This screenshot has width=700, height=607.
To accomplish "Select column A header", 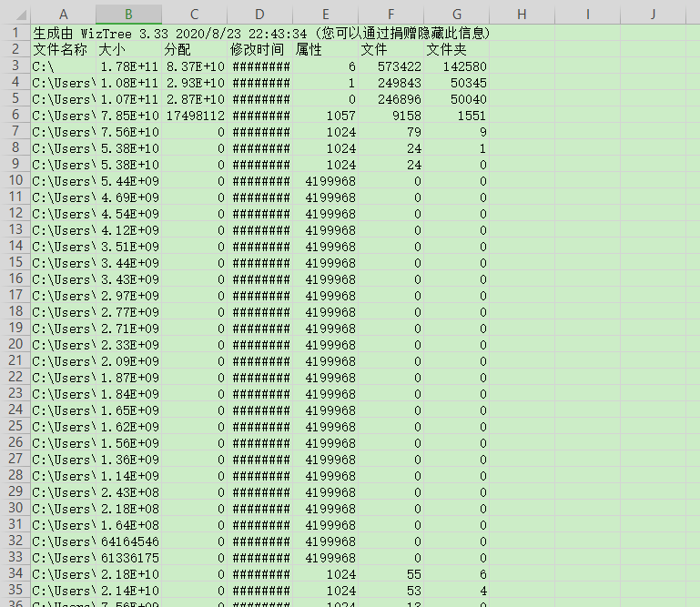I will coord(64,15).
